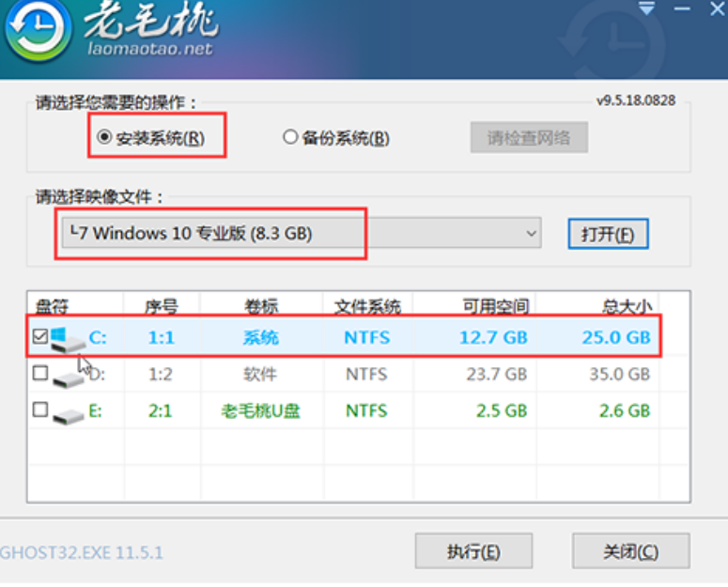Viewport: 728px width, 587px height.
Task: Open the title bar dropdown menu arrow
Action: coord(647,8)
